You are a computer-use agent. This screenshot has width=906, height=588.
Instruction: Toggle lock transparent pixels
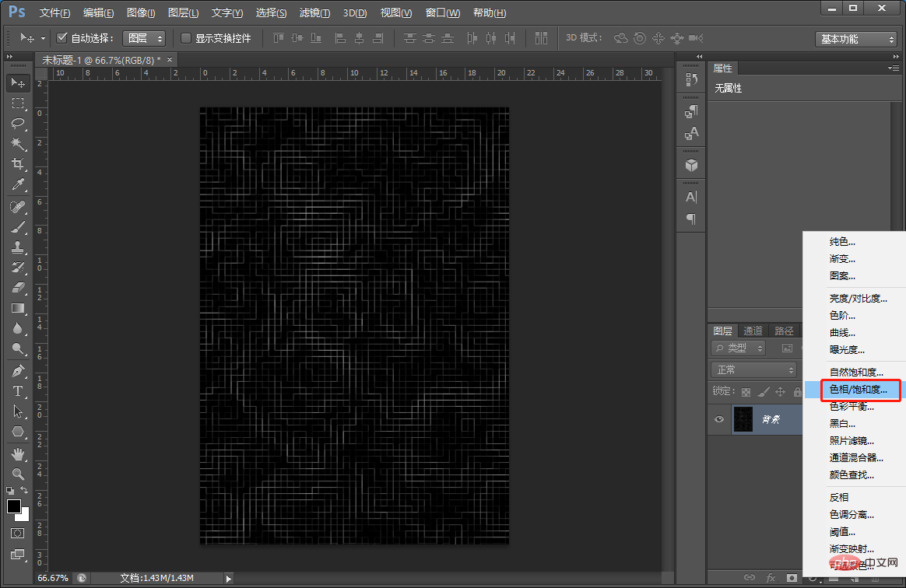point(746,392)
